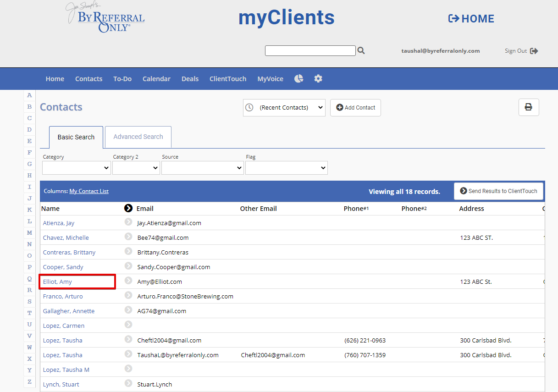Switch to the Basic Search tab

(76, 137)
